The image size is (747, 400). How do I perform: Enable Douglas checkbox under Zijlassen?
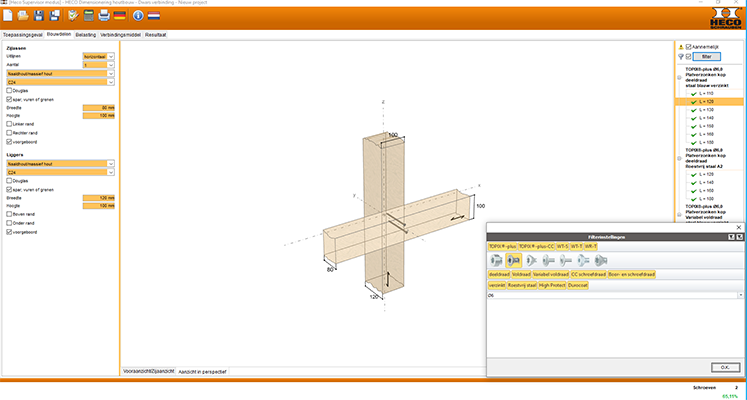tap(9, 90)
